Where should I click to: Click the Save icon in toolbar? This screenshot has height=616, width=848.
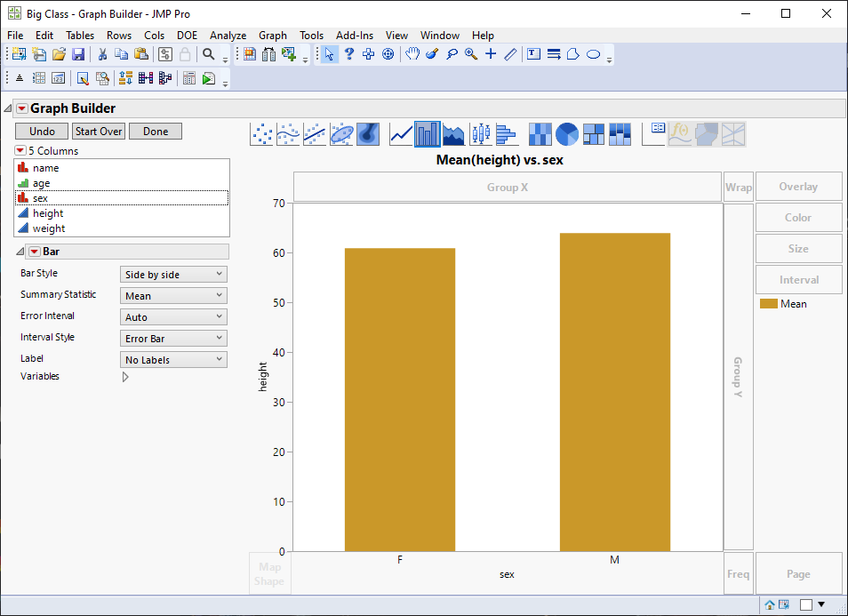pos(78,54)
